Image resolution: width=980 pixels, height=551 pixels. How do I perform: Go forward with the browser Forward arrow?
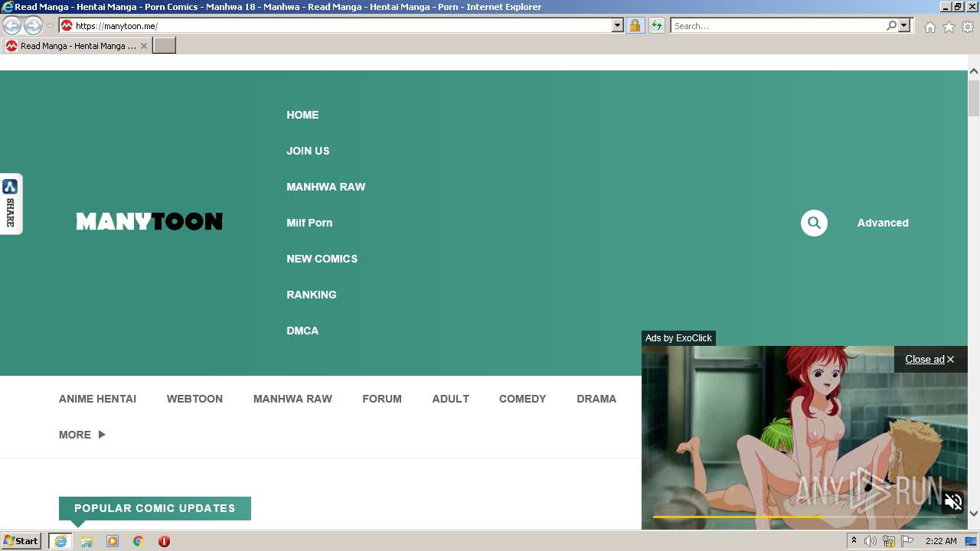[33, 25]
